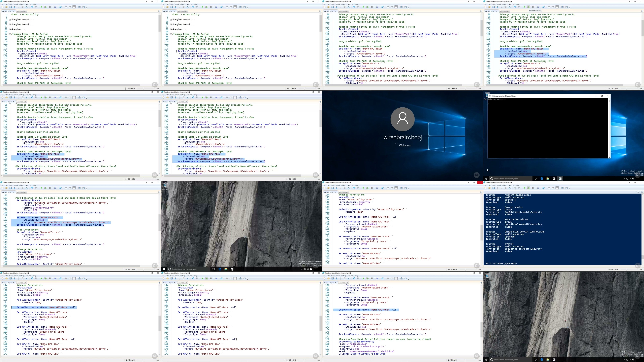Collapse region Demo - GP In Action, Ln 98 window

[10, 34]
